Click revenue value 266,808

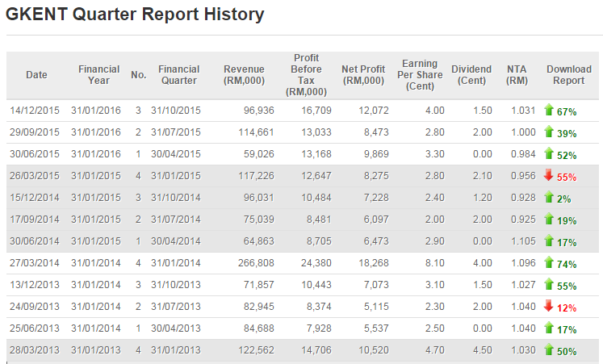click(256, 263)
